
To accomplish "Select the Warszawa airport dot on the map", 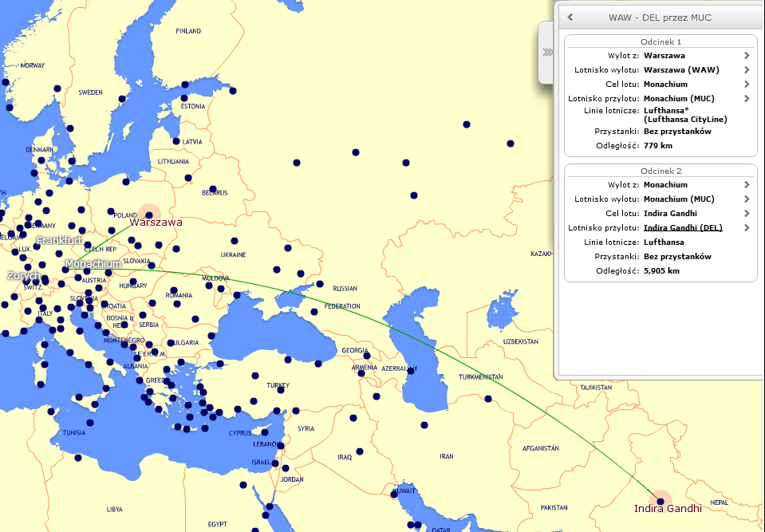I will (149, 215).
